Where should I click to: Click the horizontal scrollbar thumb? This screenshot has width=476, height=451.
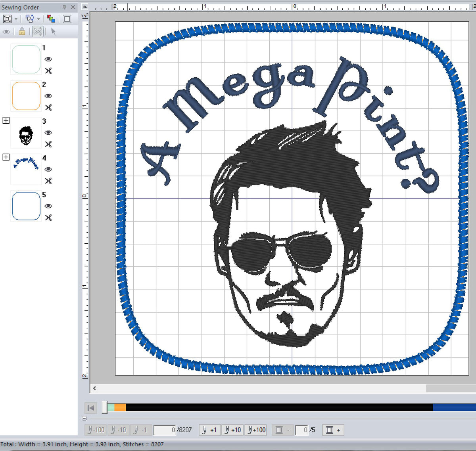pos(451,389)
